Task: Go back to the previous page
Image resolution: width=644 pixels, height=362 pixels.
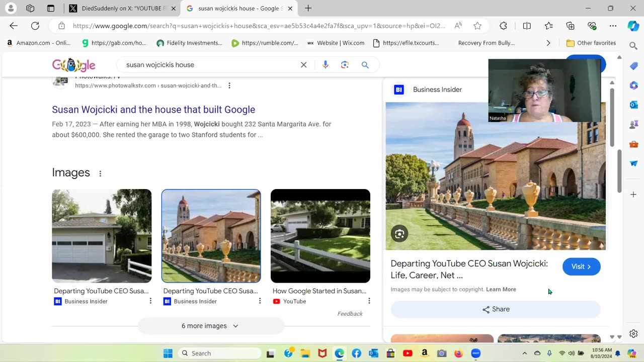Action: coord(14,26)
